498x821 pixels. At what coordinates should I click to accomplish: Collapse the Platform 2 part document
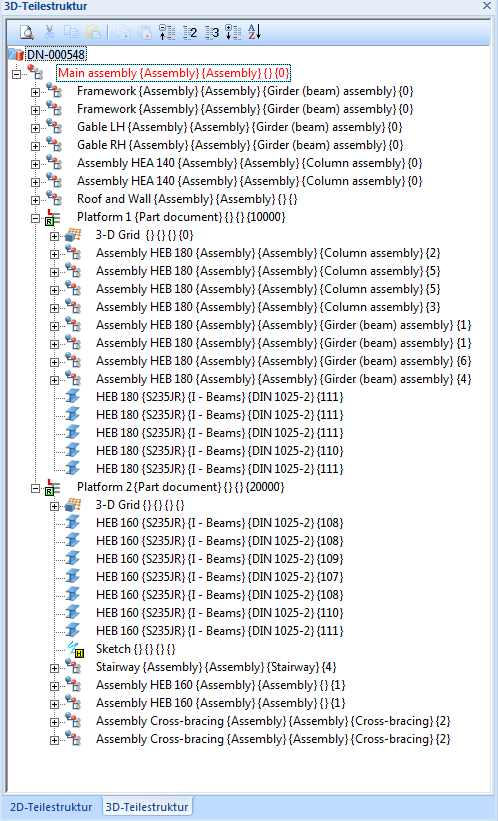tap(35, 488)
